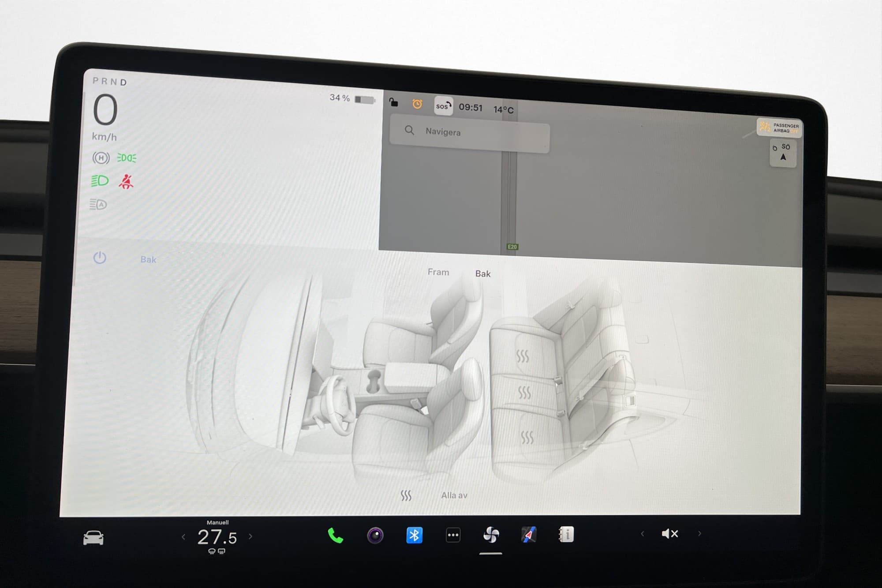This screenshot has width=882, height=588.
Task: Increase temperature with right chevron
Action: (250, 536)
